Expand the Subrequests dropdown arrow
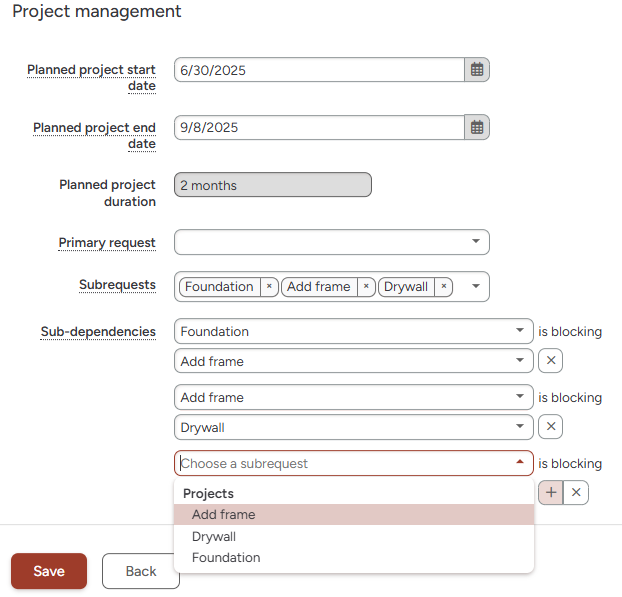622x597 pixels. click(476, 286)
